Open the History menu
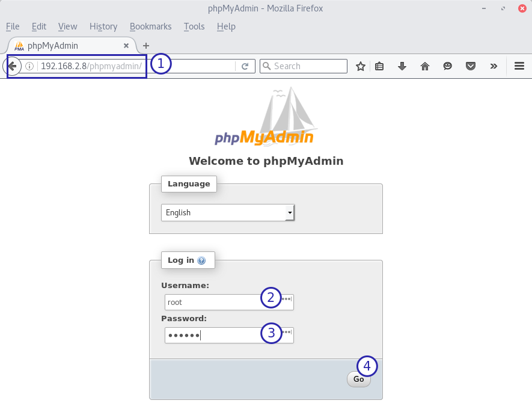This screenshot has width=532, height=415. 103,26
